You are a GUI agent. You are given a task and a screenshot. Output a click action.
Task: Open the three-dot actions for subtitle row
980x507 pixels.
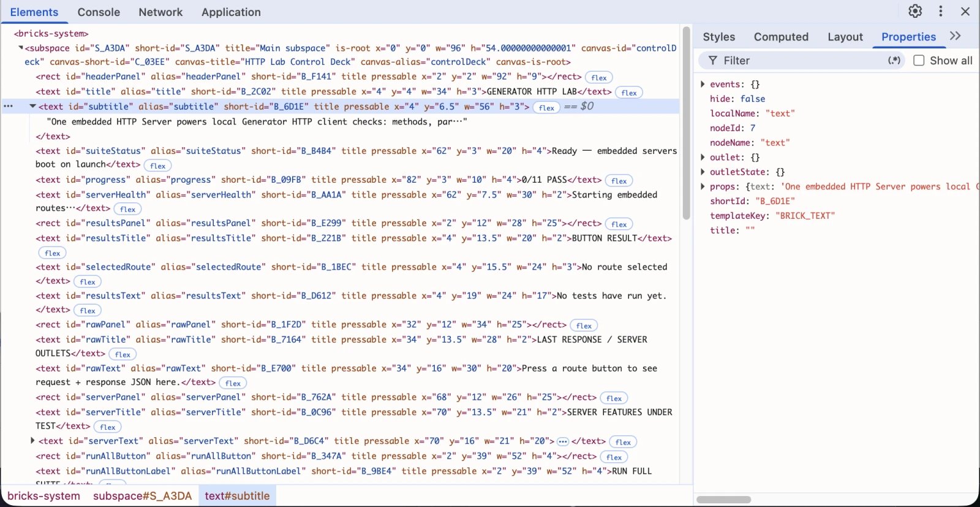coord(8,106)
